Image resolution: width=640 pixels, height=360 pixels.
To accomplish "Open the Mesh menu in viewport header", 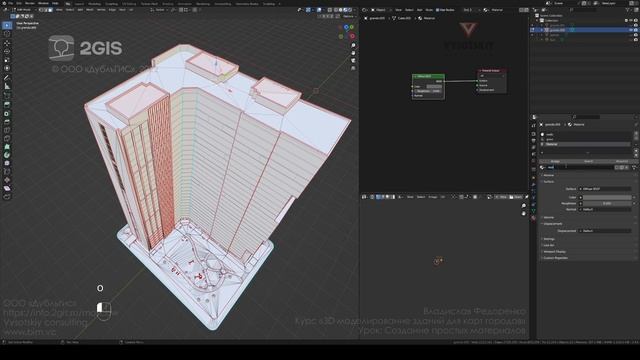I will click(90, 10).
